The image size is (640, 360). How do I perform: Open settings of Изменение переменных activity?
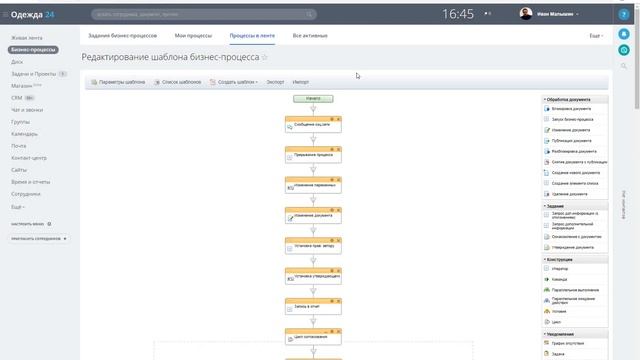coord(332,180)
